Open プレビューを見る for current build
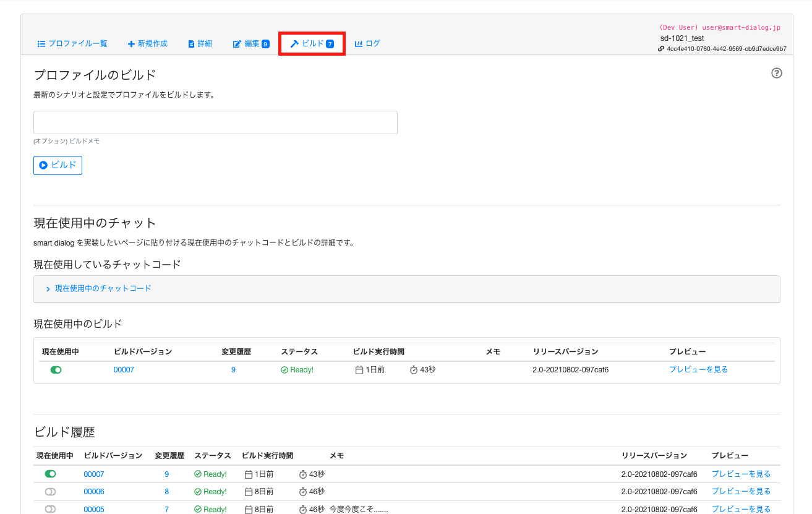The width and height of the screenshot is (812, 514). 698,369
